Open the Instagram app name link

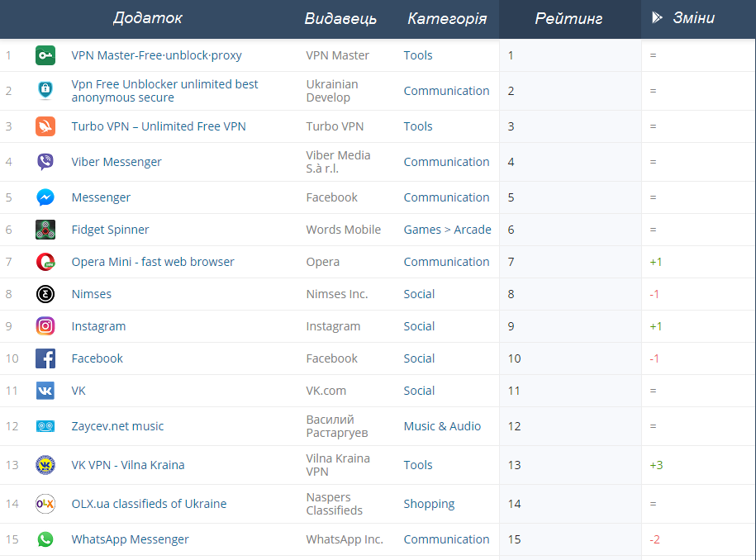[x=98, y=326]
